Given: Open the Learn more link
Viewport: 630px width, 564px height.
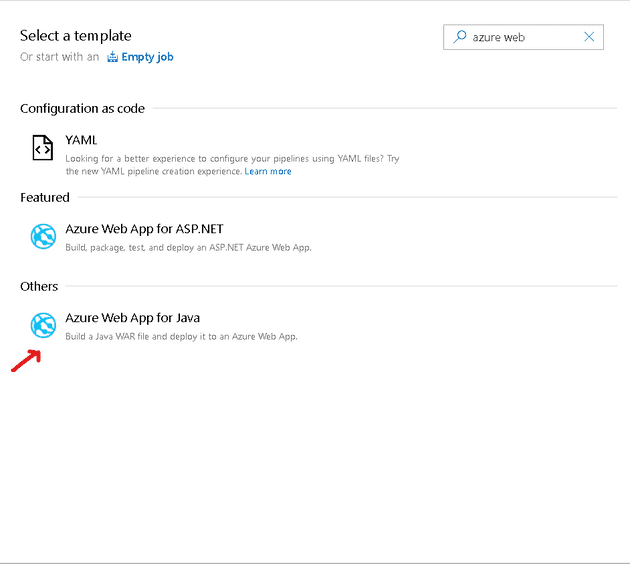Looking at the screenshot, I should pyautogui.click(x=268, y=172).
